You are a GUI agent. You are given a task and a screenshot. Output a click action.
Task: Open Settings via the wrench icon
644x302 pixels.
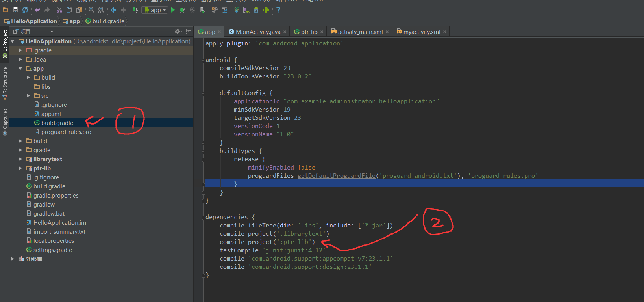215,10
